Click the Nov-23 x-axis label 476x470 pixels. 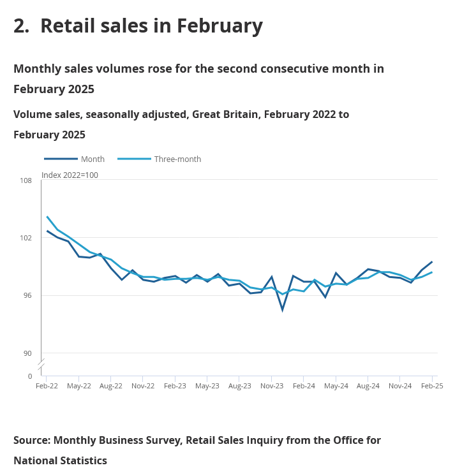coord(272,386)
